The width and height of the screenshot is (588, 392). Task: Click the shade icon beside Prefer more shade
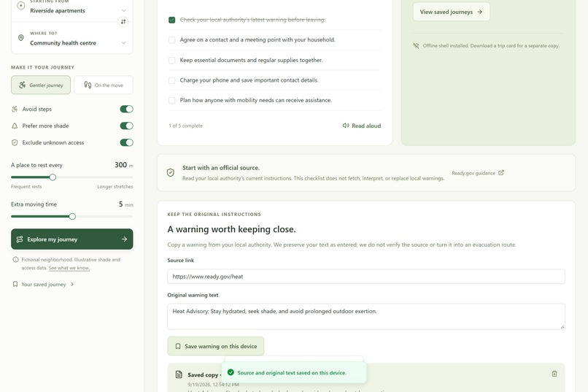click(x=15, y=126)
